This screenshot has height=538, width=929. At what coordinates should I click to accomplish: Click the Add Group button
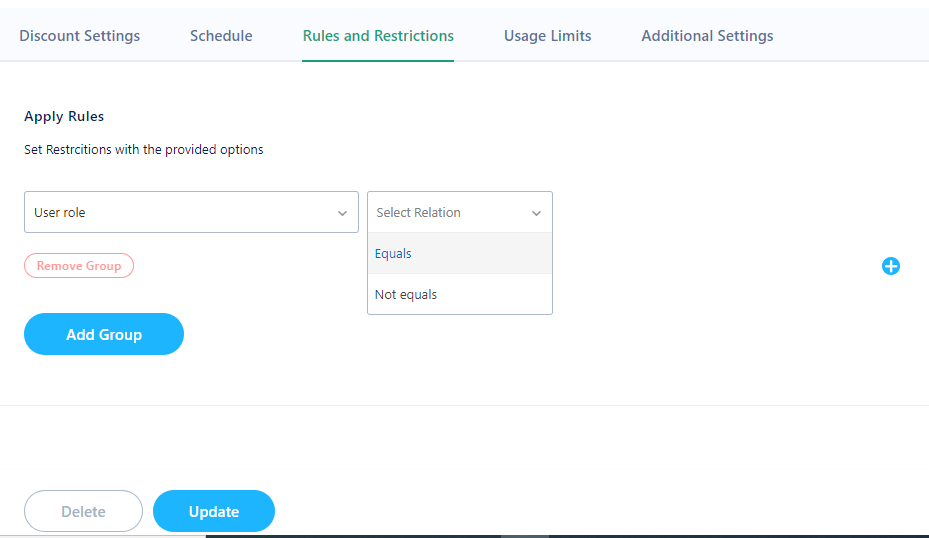pos(104,334)
